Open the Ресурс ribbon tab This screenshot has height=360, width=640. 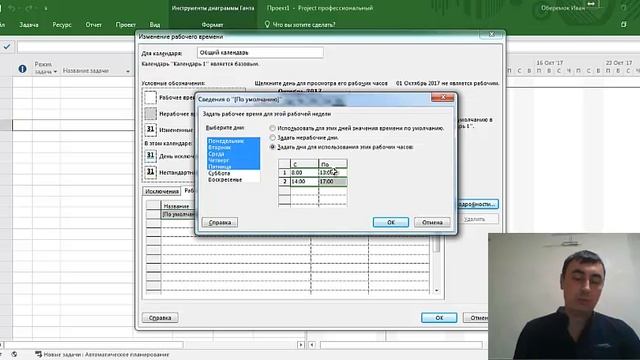point(62,25)
